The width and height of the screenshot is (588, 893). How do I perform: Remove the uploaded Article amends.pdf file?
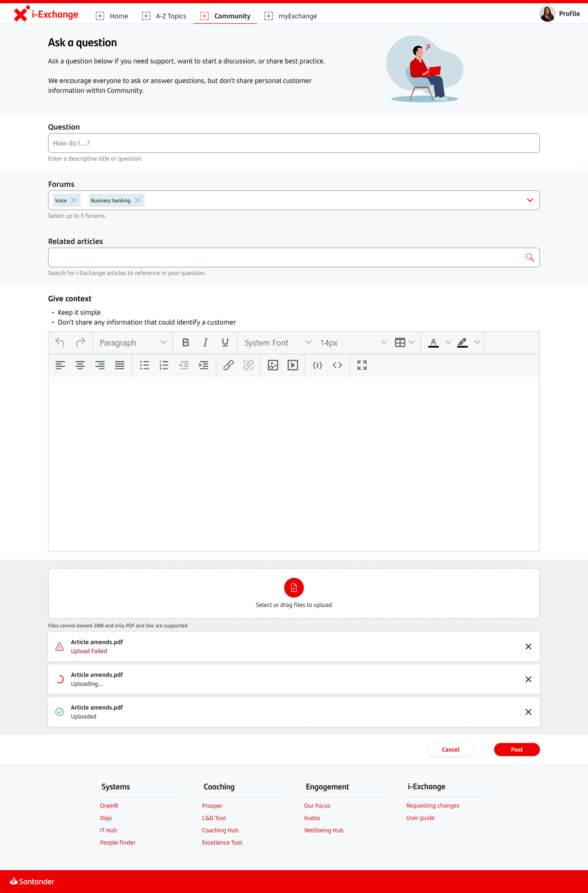point(528,712)
